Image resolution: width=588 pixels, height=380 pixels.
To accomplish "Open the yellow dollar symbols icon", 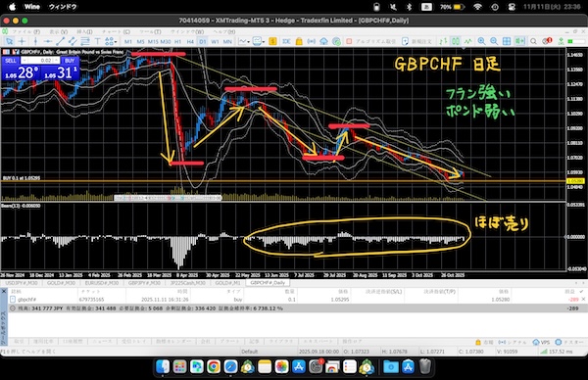I will coord(272,41).
